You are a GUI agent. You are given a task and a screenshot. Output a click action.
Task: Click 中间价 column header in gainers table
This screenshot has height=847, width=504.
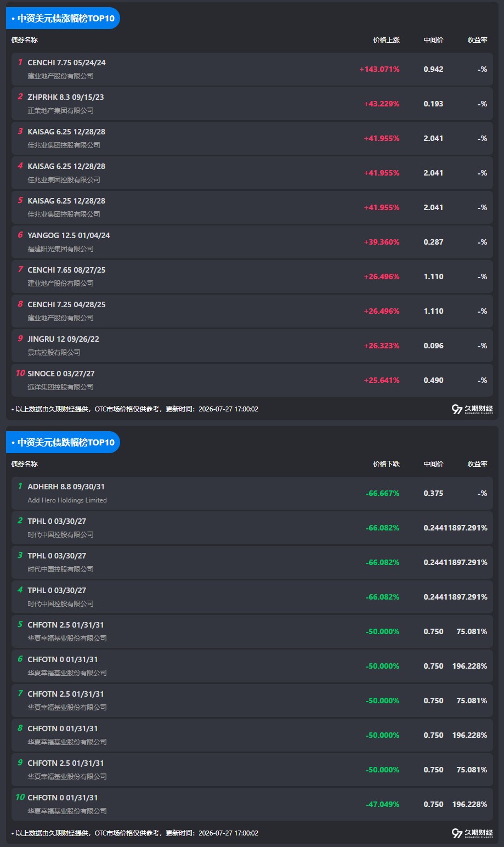pos(433,40)
